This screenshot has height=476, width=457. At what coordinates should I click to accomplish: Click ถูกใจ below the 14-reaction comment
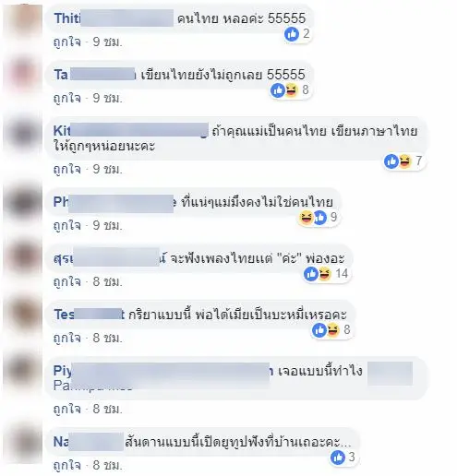[67, 282]
